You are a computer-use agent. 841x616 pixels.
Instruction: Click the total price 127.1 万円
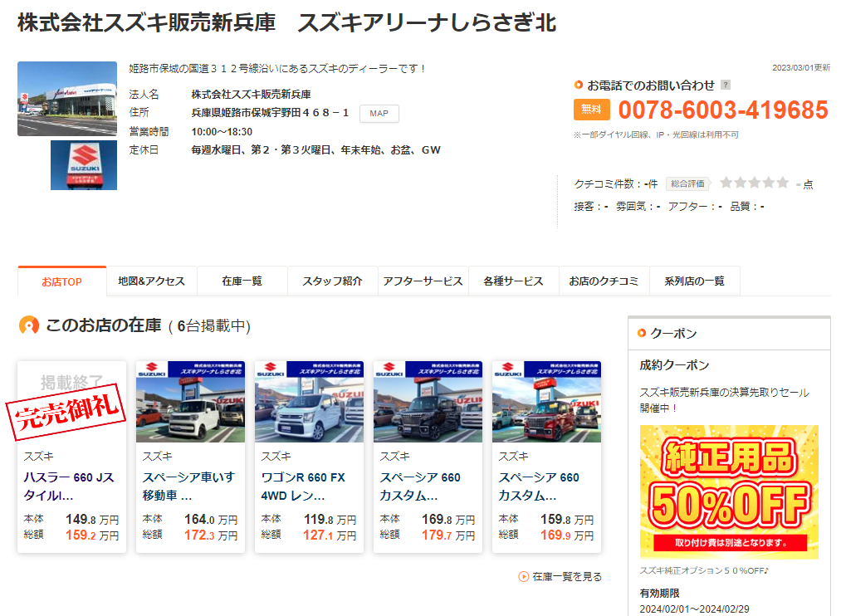(x=330, y=535)
